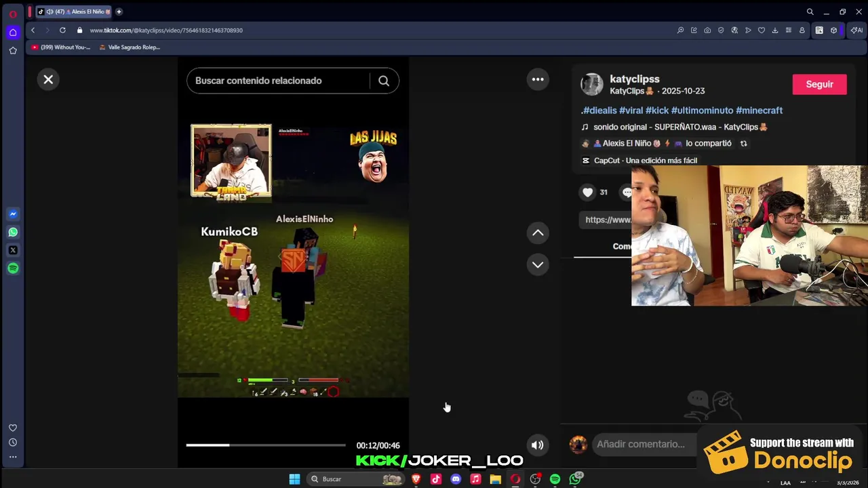Screen dimensions: 868x488
Task: Click the search magnifier in related content bar
Action: click(384, 81)
